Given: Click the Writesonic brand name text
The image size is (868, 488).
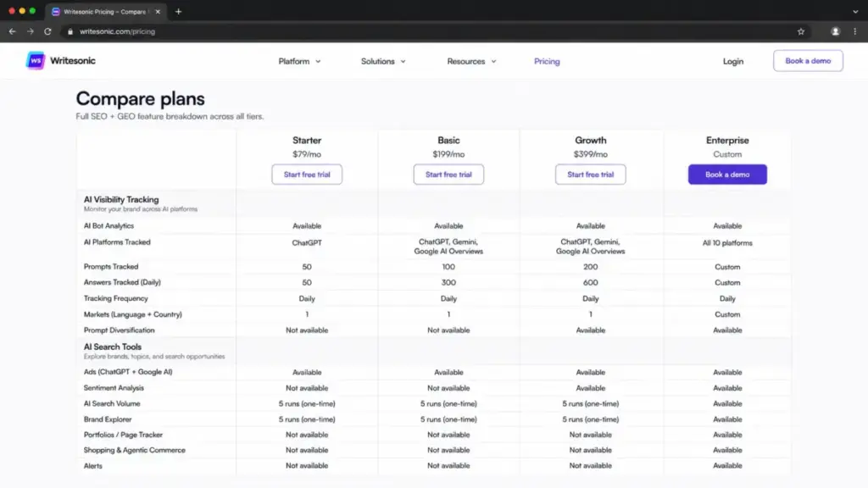Looking at the screenshot, I should (x=73, y=61).
